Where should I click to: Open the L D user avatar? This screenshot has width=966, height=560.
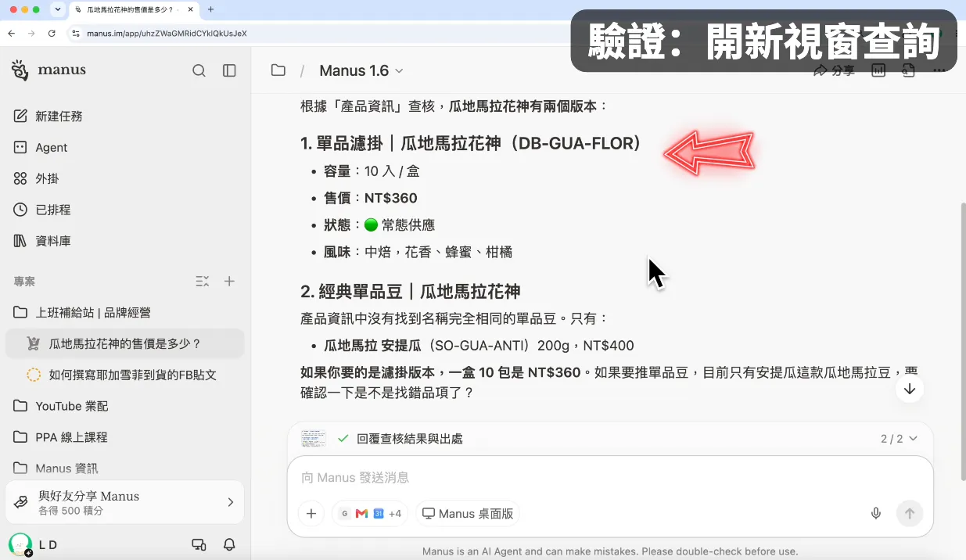(x=20, y=544)
